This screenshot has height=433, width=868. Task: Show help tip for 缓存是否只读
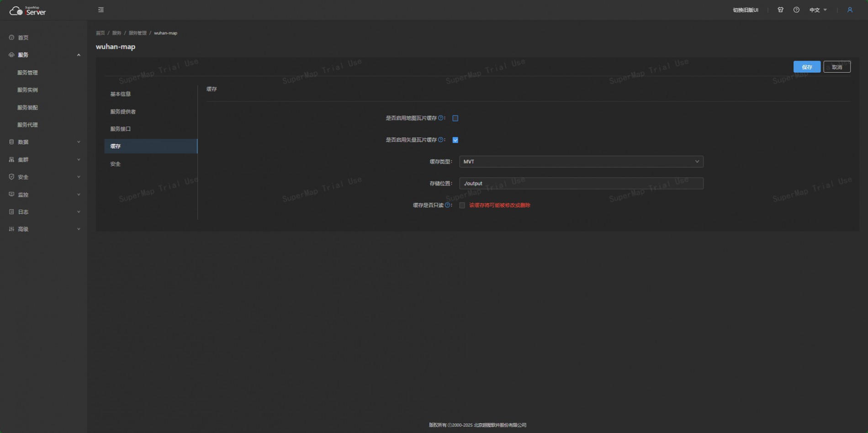[448, 205]
